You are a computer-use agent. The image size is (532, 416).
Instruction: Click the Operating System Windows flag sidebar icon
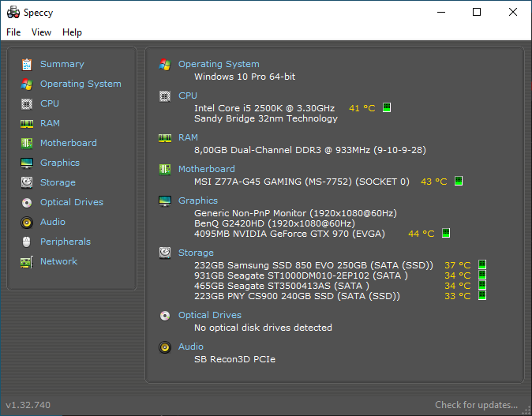27,84
